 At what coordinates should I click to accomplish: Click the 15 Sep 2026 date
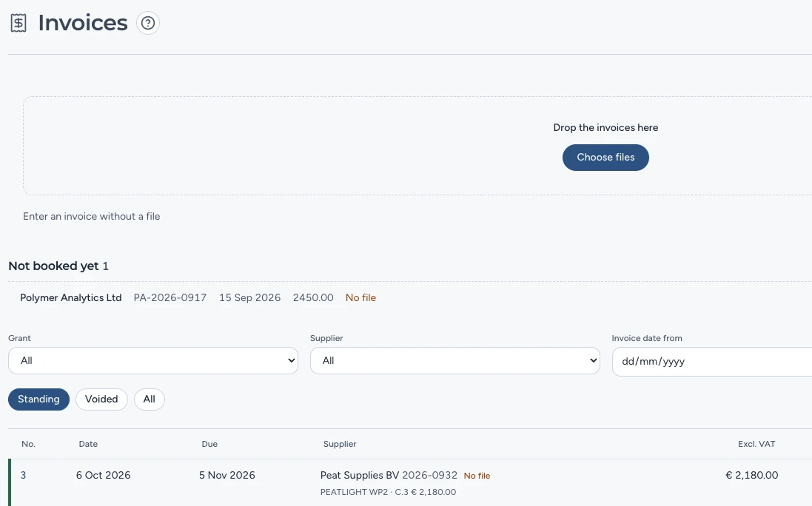click(x=249, y=298)
